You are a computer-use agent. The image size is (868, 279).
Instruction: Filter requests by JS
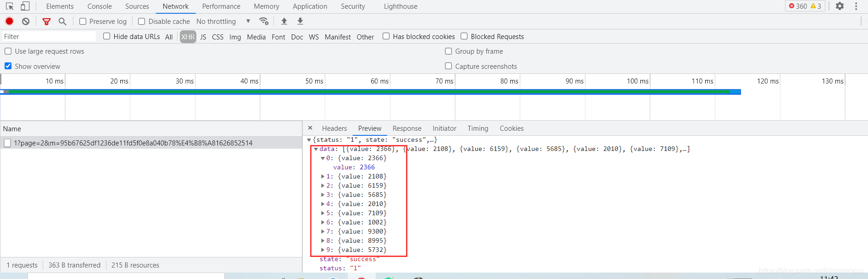tap(203, 37)
